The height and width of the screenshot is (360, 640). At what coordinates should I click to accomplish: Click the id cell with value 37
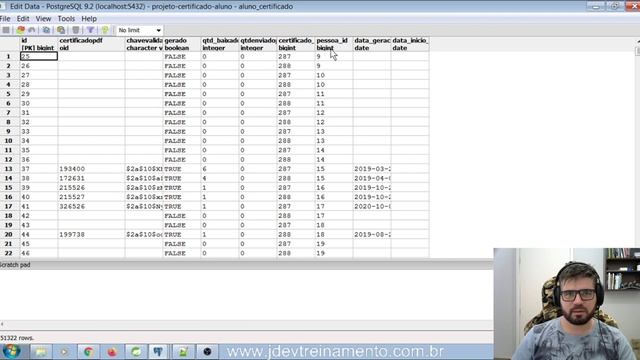pos(39,169)
